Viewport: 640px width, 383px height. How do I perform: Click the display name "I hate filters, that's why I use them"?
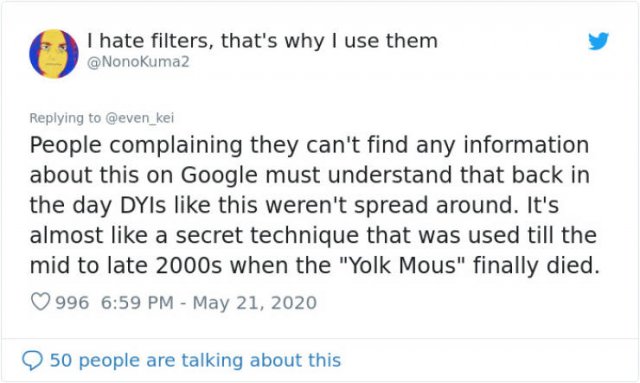[x=262, y=41]
